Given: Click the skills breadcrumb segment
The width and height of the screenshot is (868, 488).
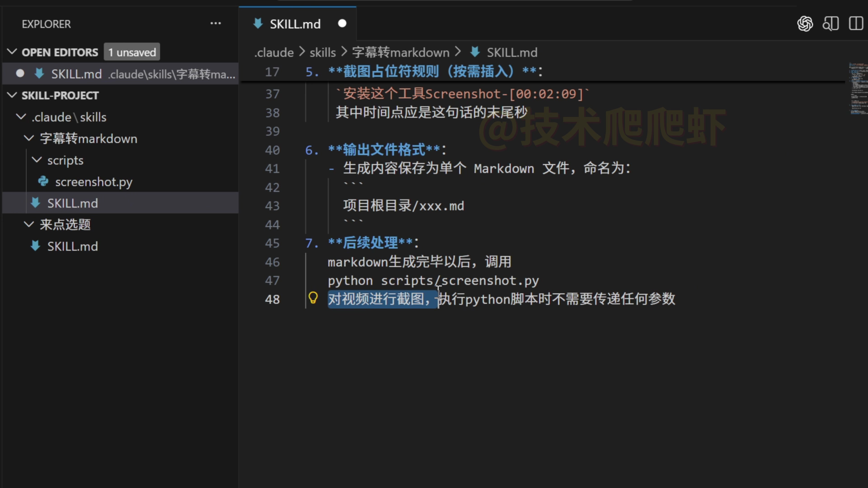Looking at the screenshot, I should pyautogui.click(x=323, y=53).
